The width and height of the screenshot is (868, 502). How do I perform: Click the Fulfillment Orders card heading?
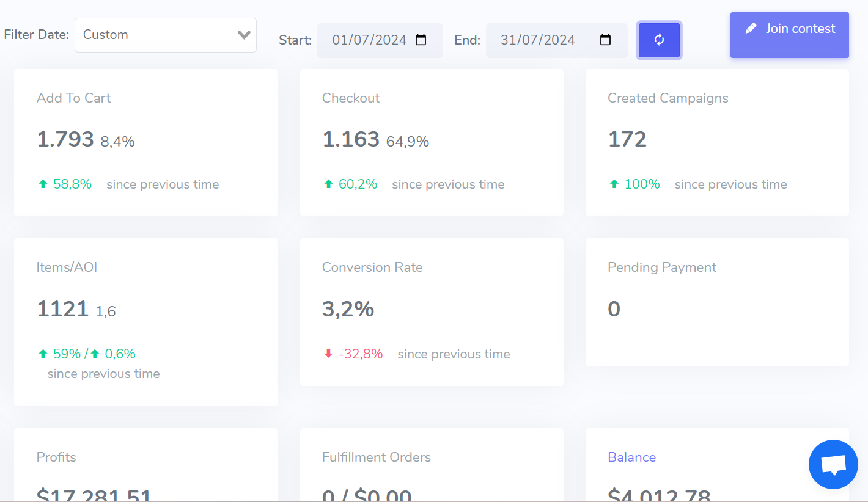pos(376,457)
